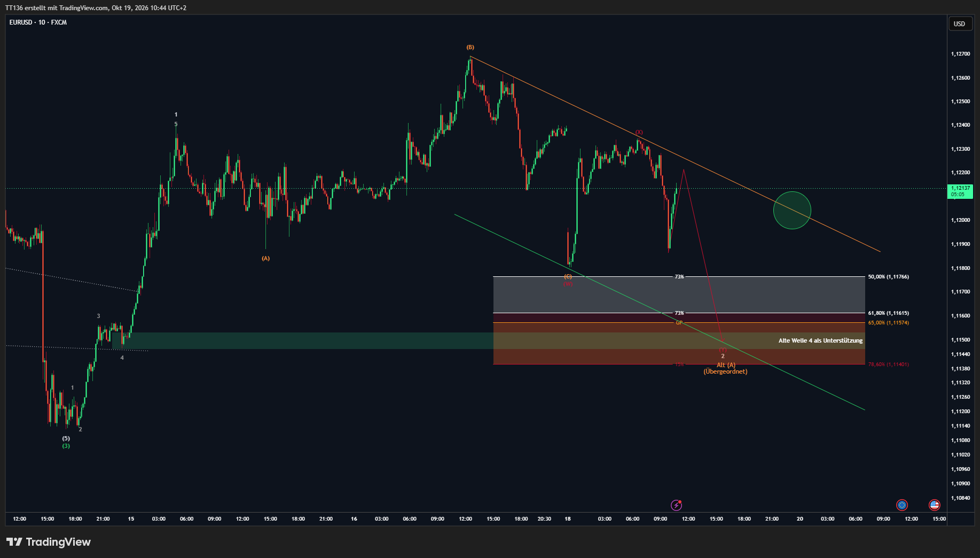Open the USD currency selector
This screenshot has height=558, width=980.
point(960,24)
